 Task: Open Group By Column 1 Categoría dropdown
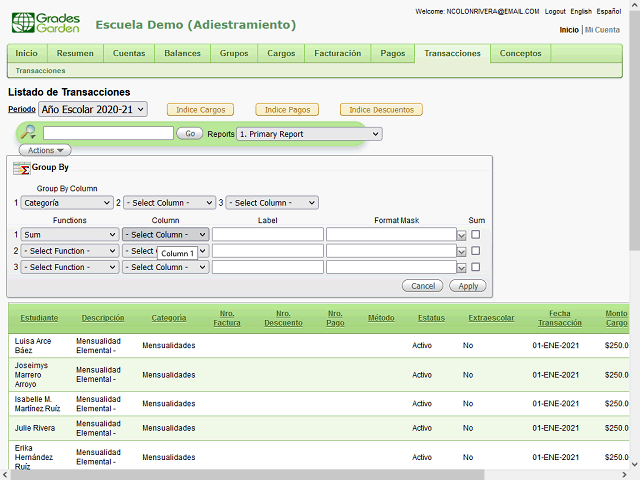pos(67,203)
